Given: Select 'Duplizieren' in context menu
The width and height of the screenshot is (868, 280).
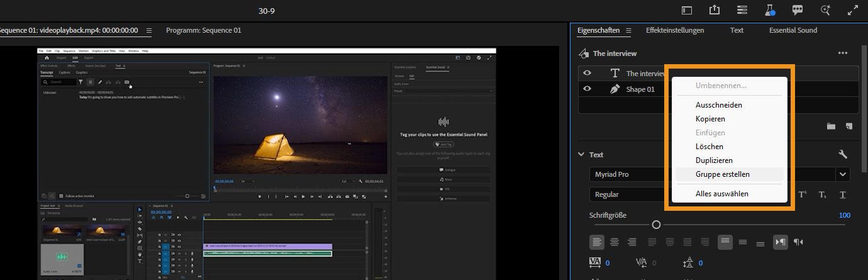Looking at the screenshot, I should 714,160.
